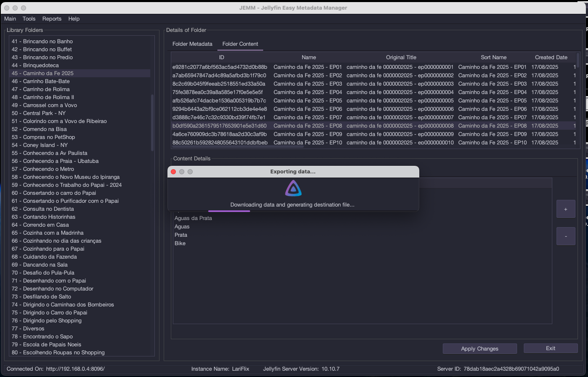Click the plus button to add item
The height and width of the screenshot is (377, 588).
click(565, 209)
